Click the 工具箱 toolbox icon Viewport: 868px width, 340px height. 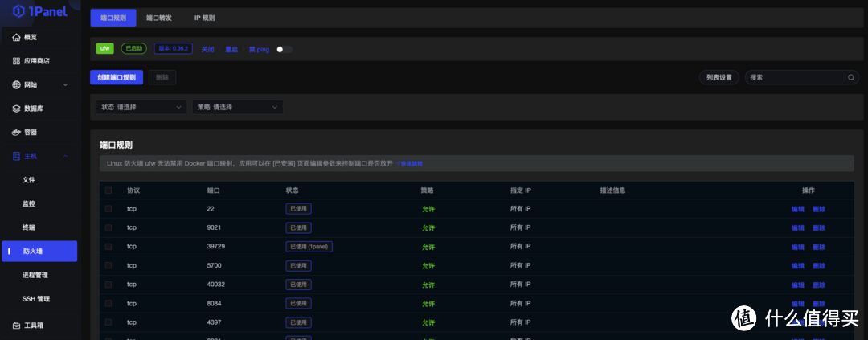17,325
